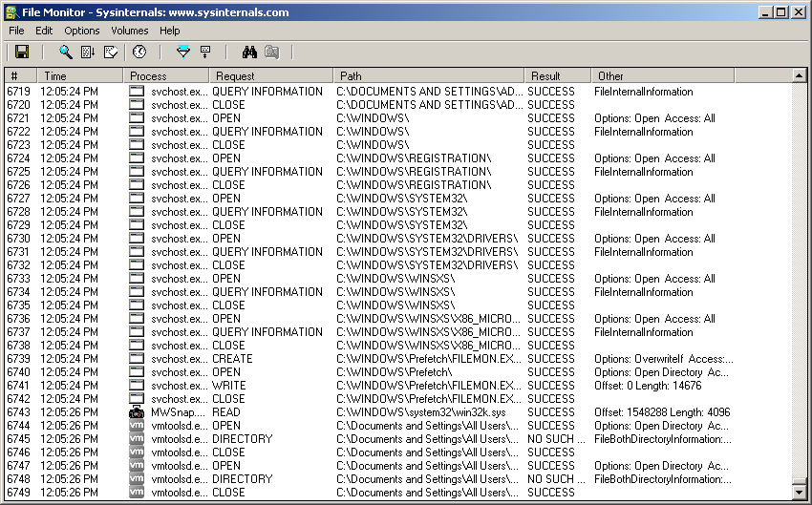This screenshot has width=812, height=505.
Task: Expand the Options menu
Action: 82,31
